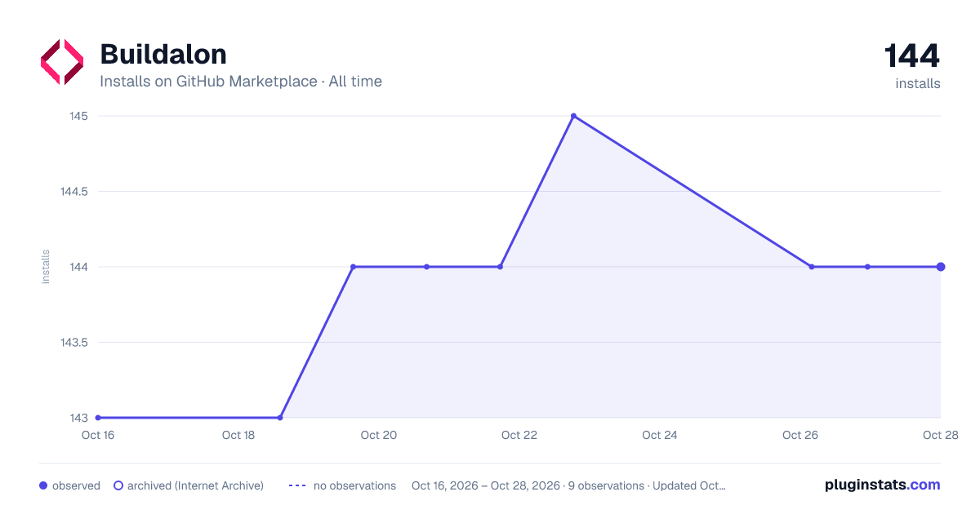
Task: Click the x-axis label Oct 26
Action: click(800, 436)
